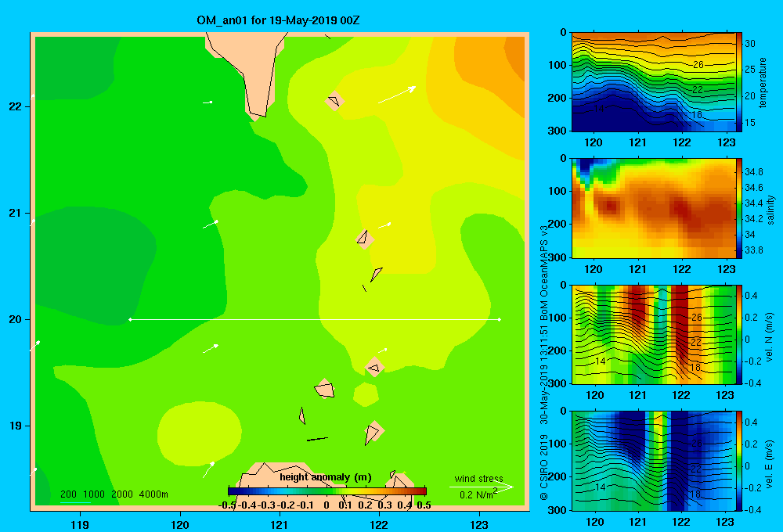The width and height of the screenshot is (783, 532).
Task: Click the island near 22N east of Taiwan
Action: pyautogui.click(x=334, y=101)
